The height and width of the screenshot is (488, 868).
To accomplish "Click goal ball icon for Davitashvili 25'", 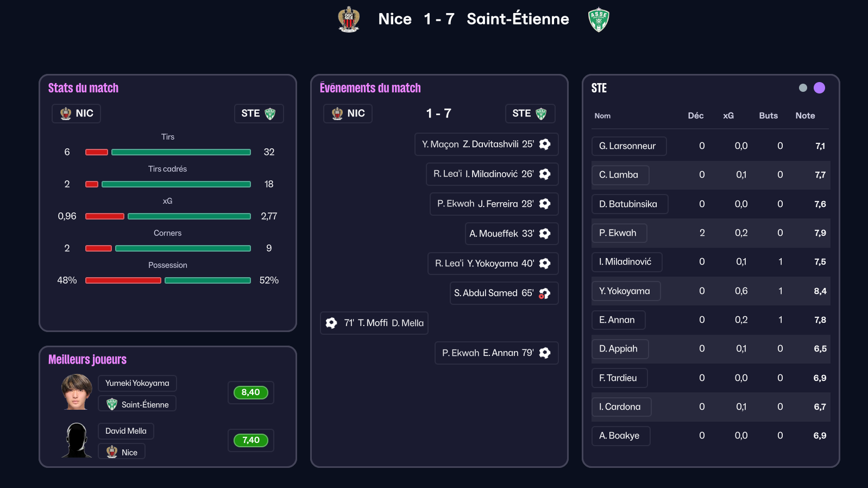I will pyautogui.click(x=545, y=144).
